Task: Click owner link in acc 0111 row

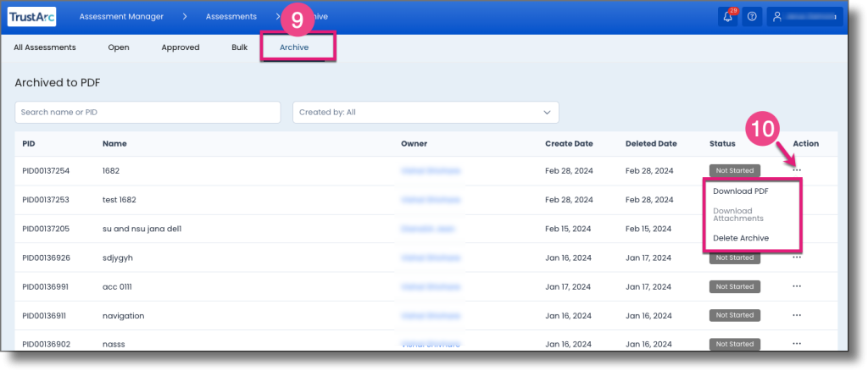Action: click(431, 286)
